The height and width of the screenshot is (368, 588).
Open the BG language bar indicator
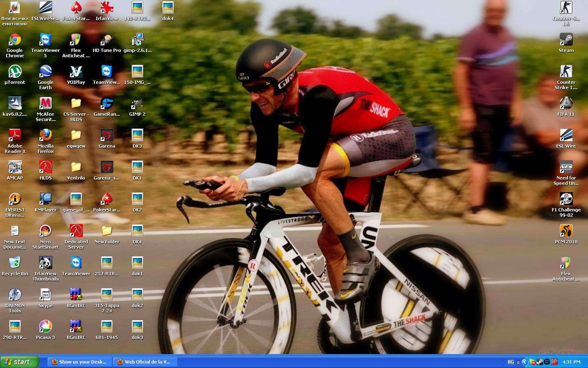point(511,362)
